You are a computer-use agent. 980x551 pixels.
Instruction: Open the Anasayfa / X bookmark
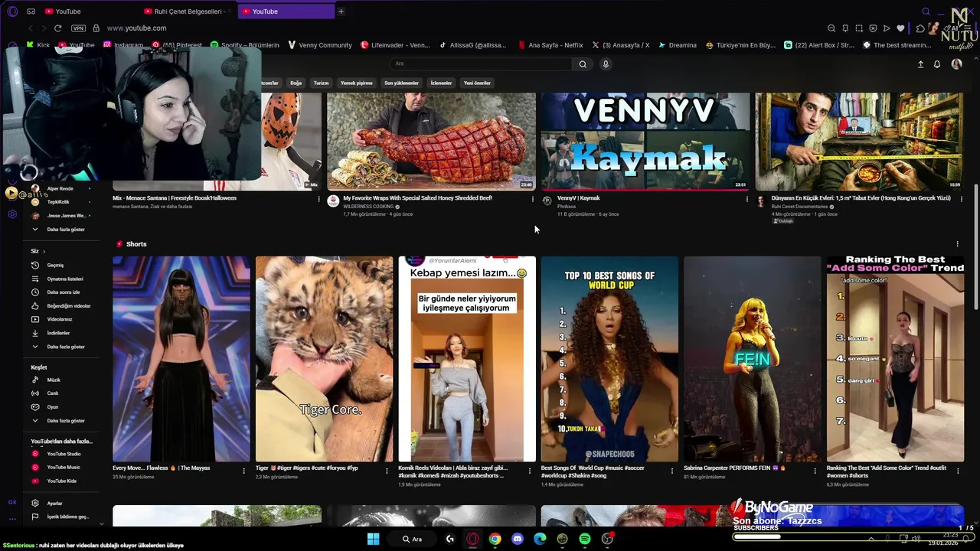click(620, 45)
